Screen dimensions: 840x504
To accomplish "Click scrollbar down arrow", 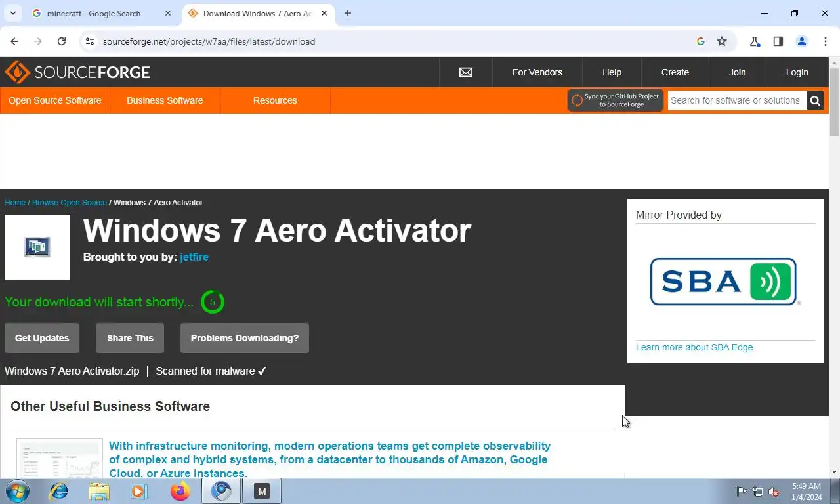I will point(834,472).
